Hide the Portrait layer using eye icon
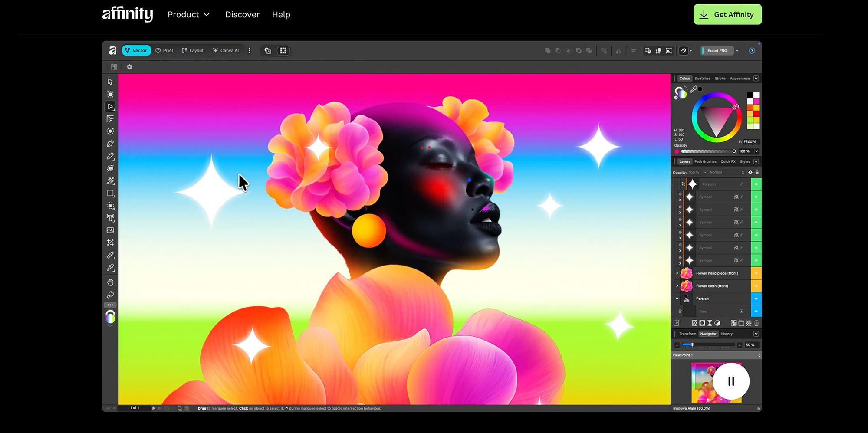 coord(756,299)
